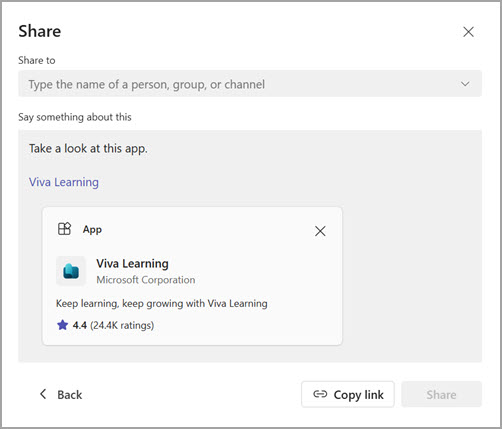The width and height of the screenshot is (502, 429).
Task: Go back with the Back button
Action: [61, 395]
